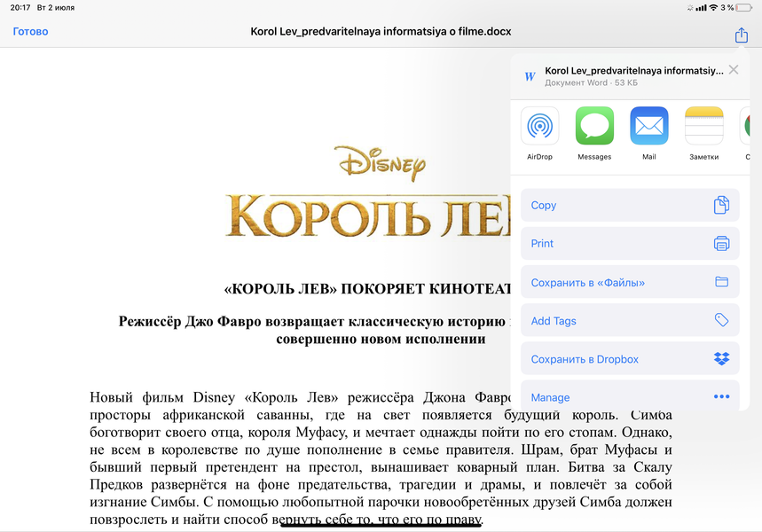Share the document via AirDrop
This screenshot has height=532, width=762.
539,134
